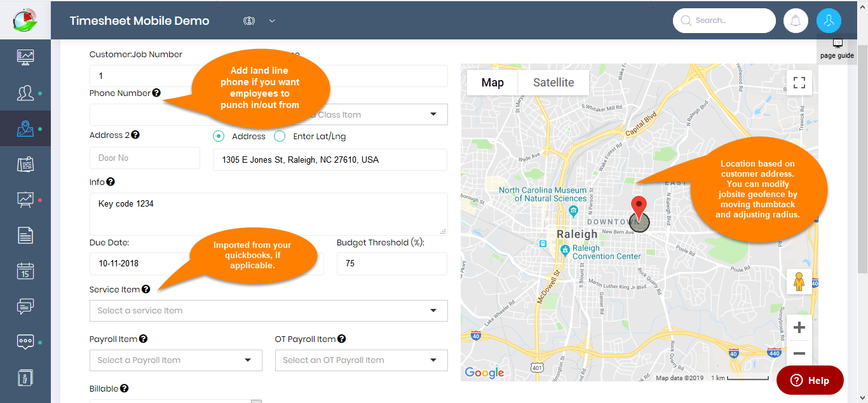Click in the header Search box
868x403 pixels.
coord(724,20)
